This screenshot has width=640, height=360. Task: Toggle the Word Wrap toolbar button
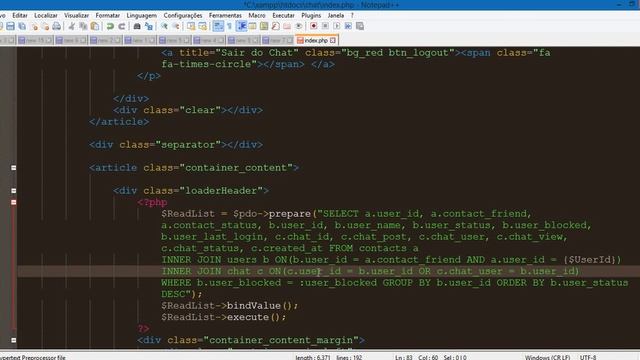point(218,26)
